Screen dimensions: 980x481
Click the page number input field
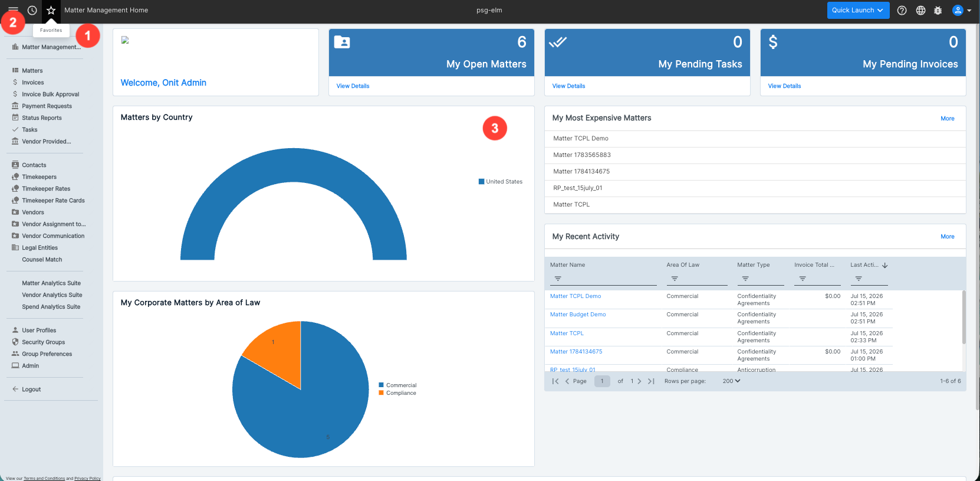click(602, 381)
